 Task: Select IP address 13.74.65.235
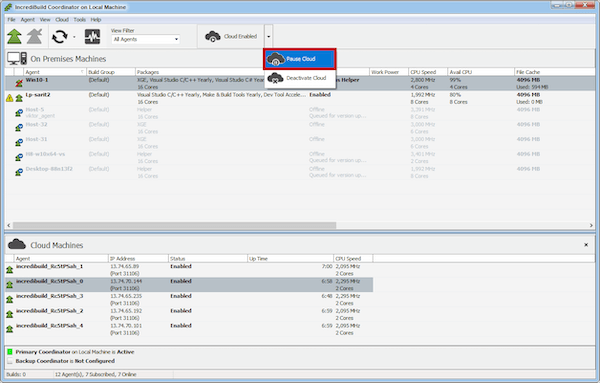click(x=126, y=296)
